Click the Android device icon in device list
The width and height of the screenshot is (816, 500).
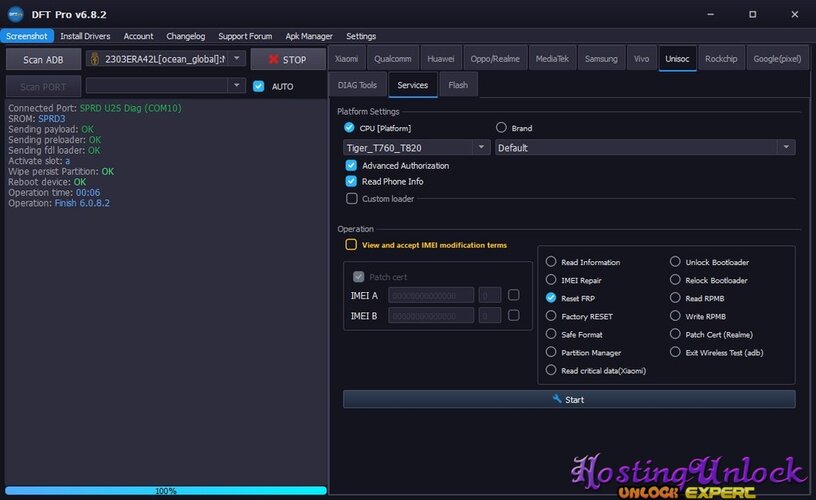click(x=96, y=59)
